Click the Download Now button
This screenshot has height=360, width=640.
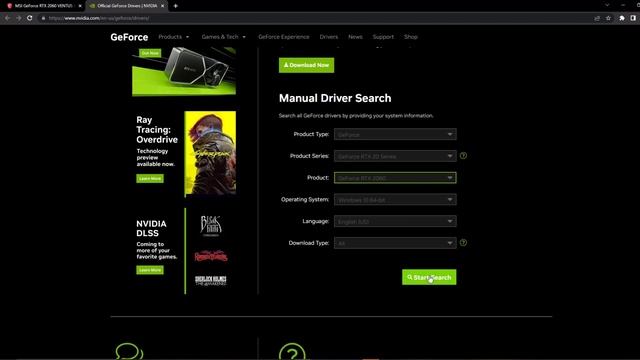pyautogui.click(x=307, y=65)
